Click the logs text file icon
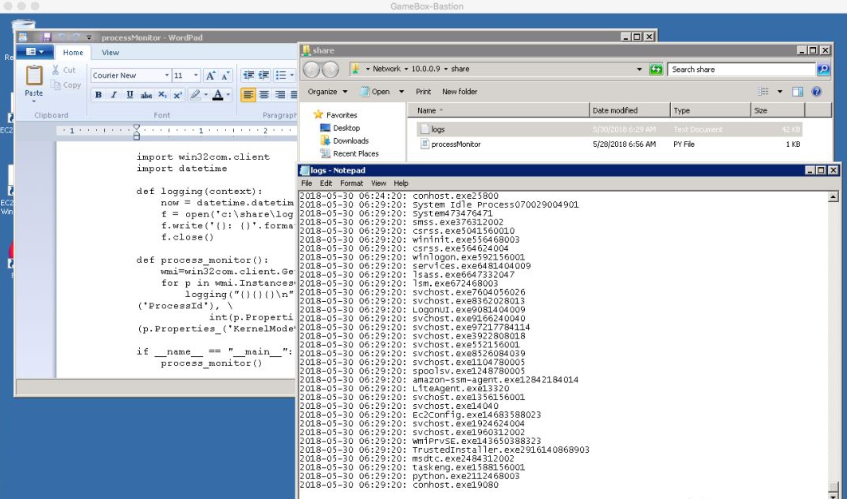This screenshot has width=847, height=499. [425, 129]
